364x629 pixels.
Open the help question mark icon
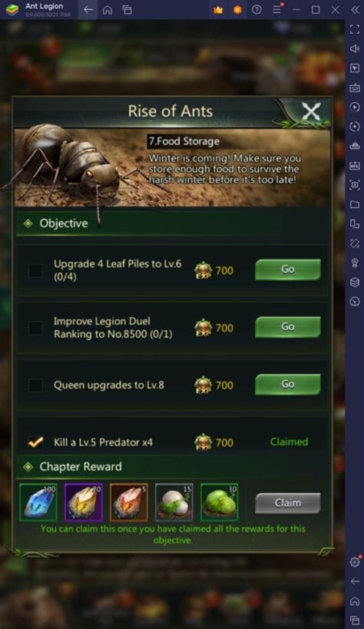coord(256,10)
